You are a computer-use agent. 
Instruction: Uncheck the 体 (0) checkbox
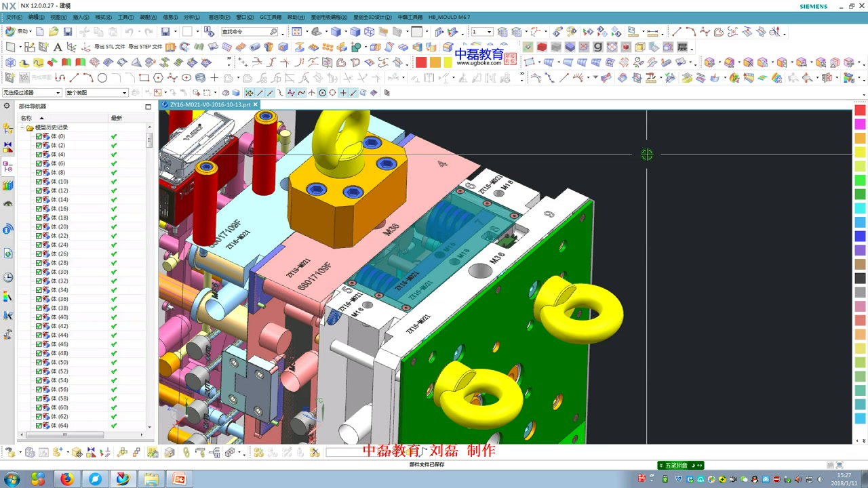pos(39,136)
